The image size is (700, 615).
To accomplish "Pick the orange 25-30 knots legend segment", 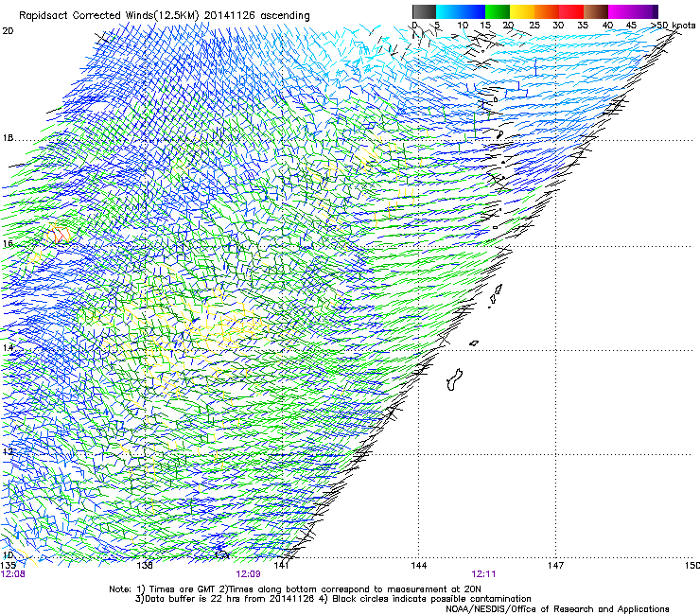I will (547, 11).
